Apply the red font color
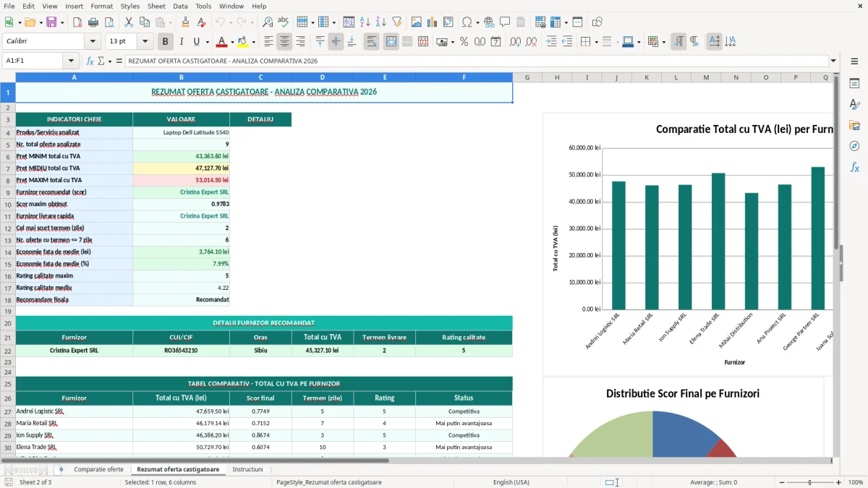The image size is (868, 488). 222,42
